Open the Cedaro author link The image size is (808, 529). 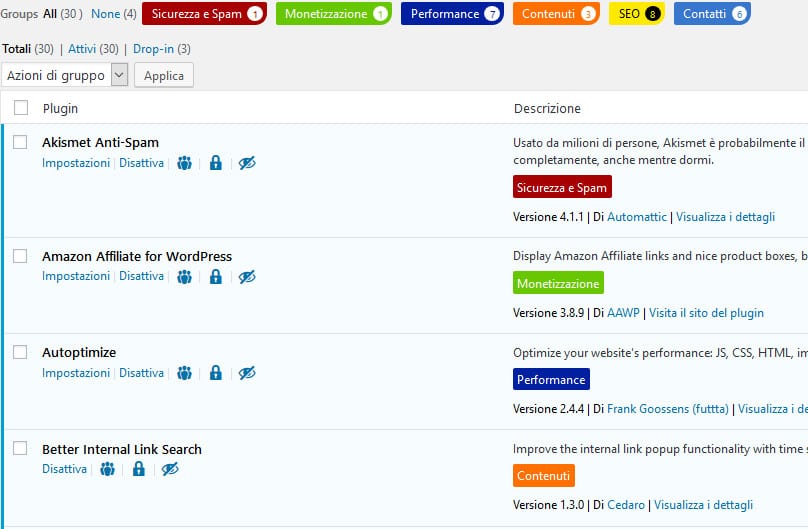[626, 505]
